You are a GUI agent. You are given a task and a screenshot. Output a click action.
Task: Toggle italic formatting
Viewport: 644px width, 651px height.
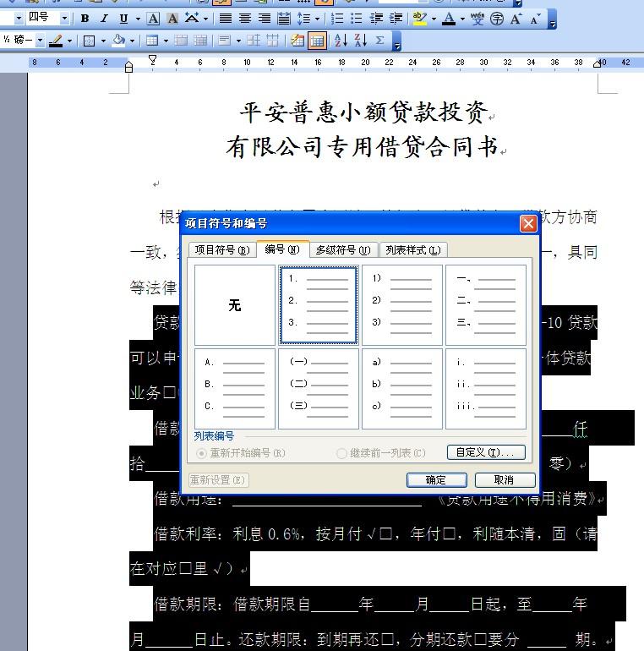click(104, 19)
